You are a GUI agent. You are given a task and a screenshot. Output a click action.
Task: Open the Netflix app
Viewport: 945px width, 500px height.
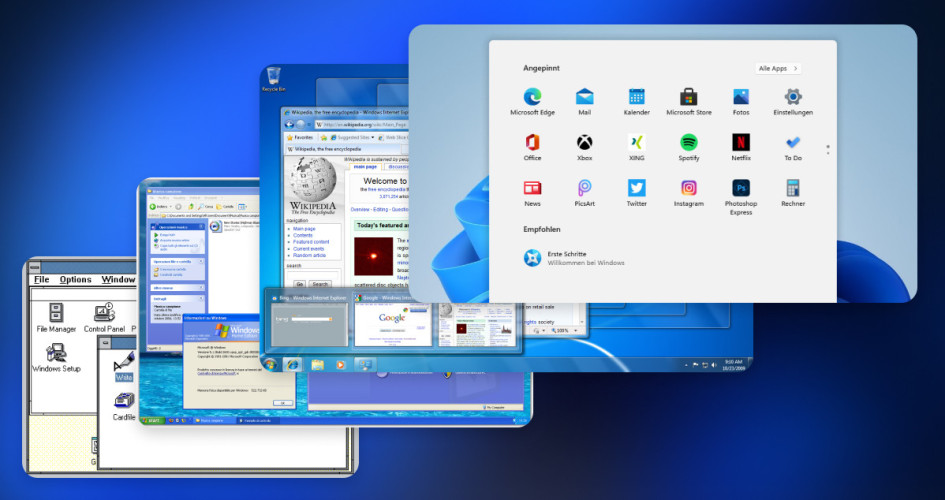click(741, 148)
